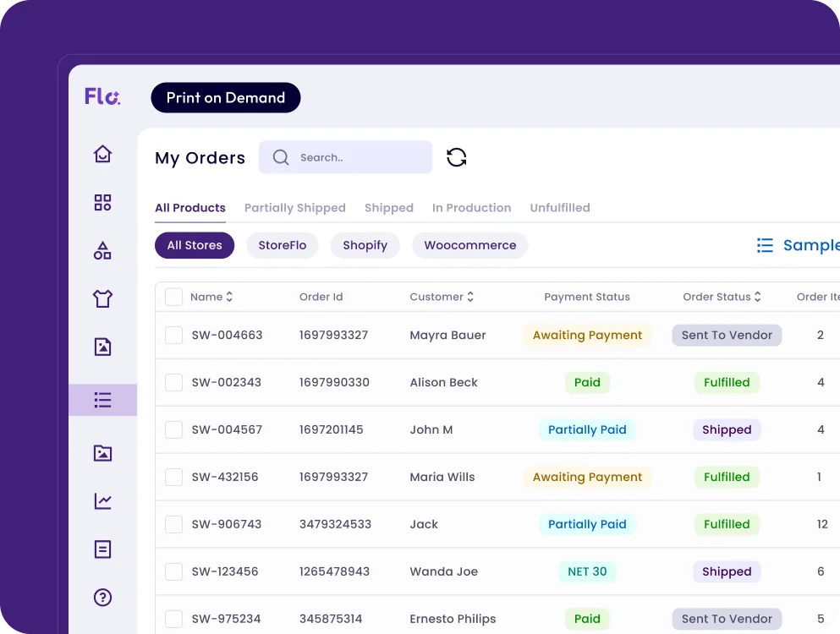Click the Sample link
Viewport: 840px width, 634px height.
(811, 245)
